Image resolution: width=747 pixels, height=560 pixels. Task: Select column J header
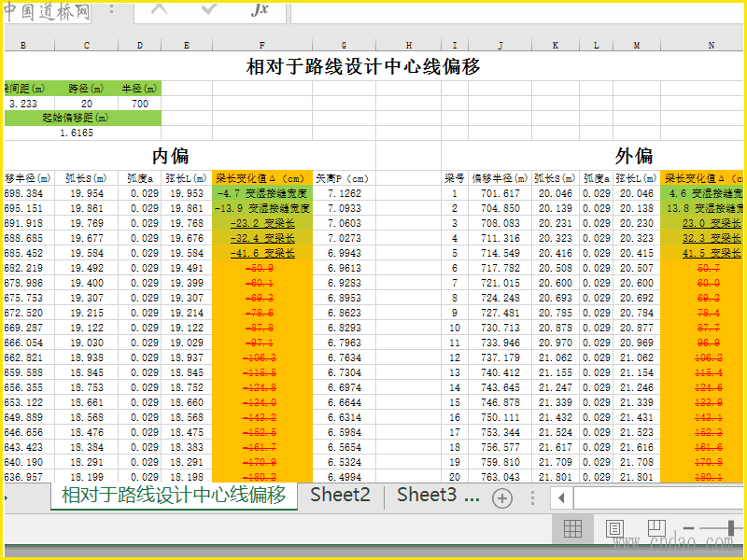coord(500,45)
